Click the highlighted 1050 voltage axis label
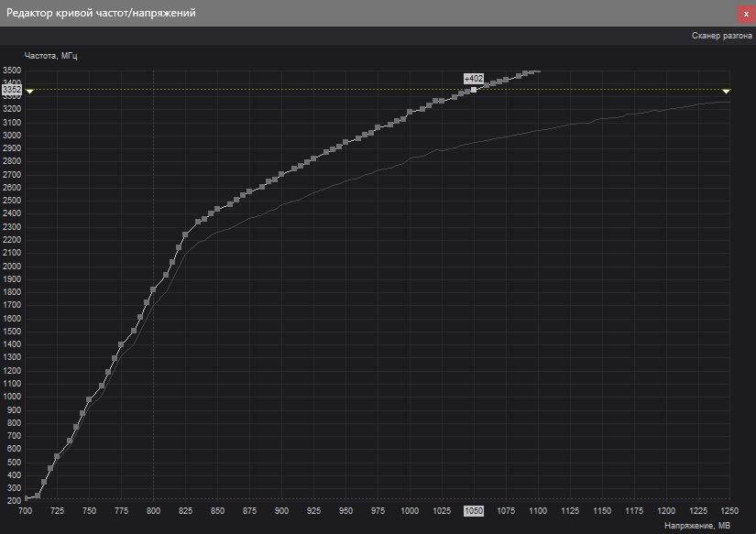Image resolution: width=756 pixels, height=534 pixels. pyautogui.click(x=474, y=511)
